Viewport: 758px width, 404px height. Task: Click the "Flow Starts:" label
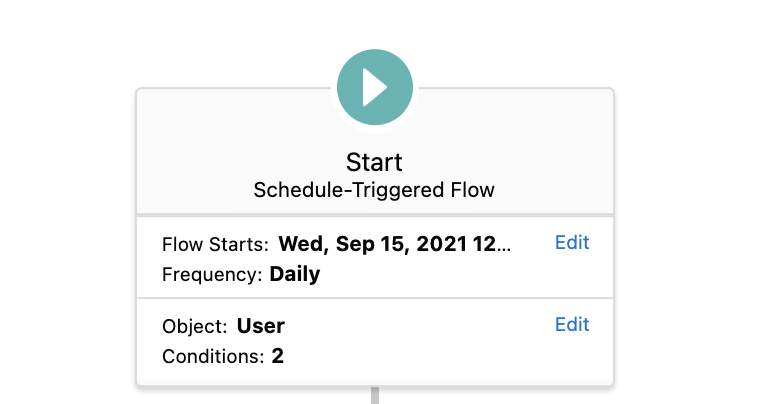point(215,244)
